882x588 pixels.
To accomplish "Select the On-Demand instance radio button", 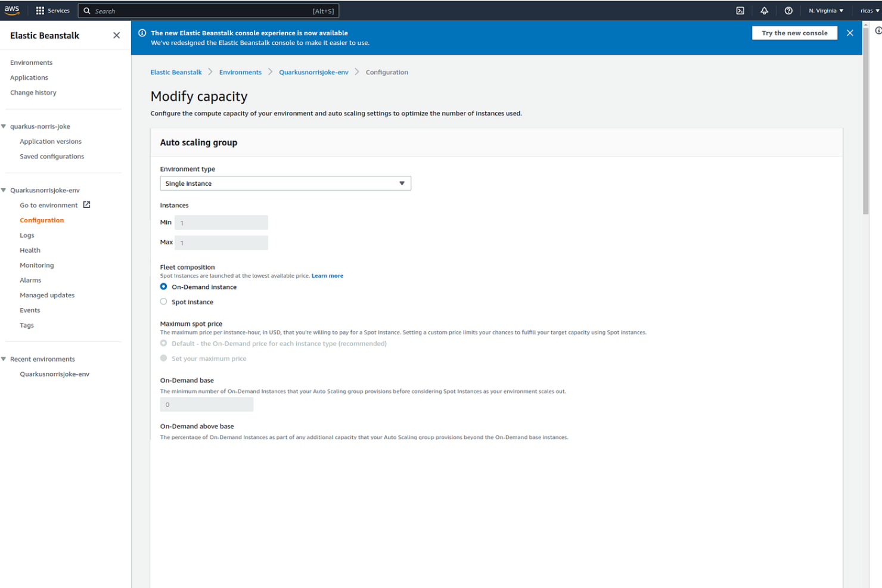I will click(x=163, y=286).
